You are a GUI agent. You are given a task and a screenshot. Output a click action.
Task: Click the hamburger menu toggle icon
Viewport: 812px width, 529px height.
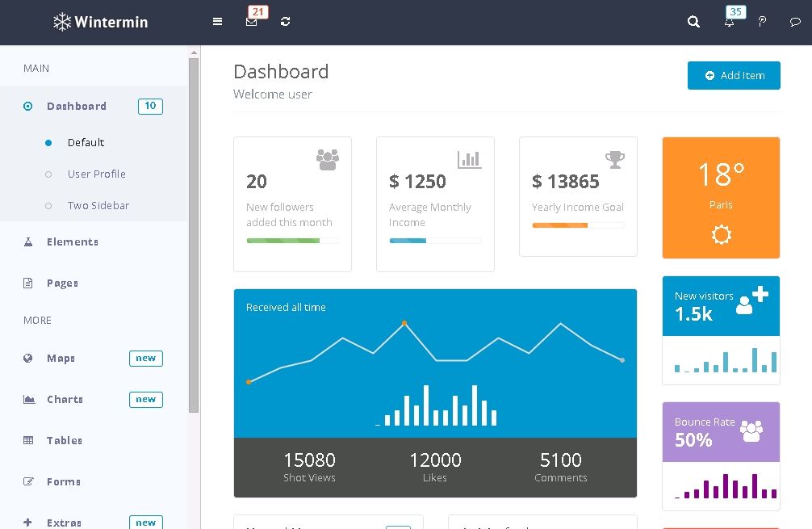tap(217, 22)
